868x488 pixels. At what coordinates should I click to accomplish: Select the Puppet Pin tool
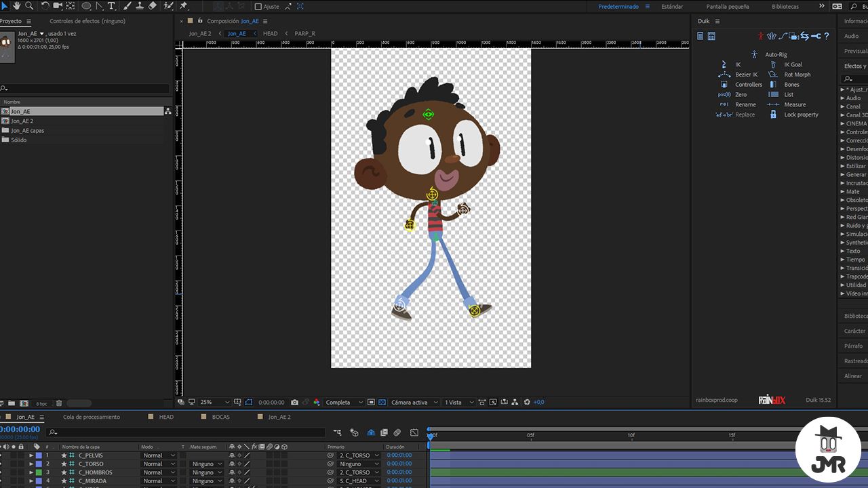coord(183,5)
